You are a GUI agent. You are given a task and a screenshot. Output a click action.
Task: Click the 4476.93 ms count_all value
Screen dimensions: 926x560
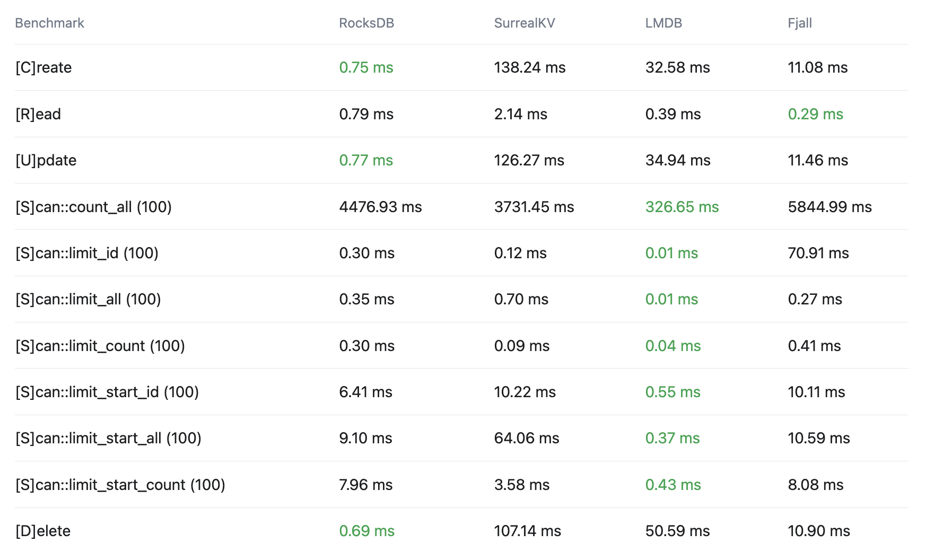pos(381,207)
